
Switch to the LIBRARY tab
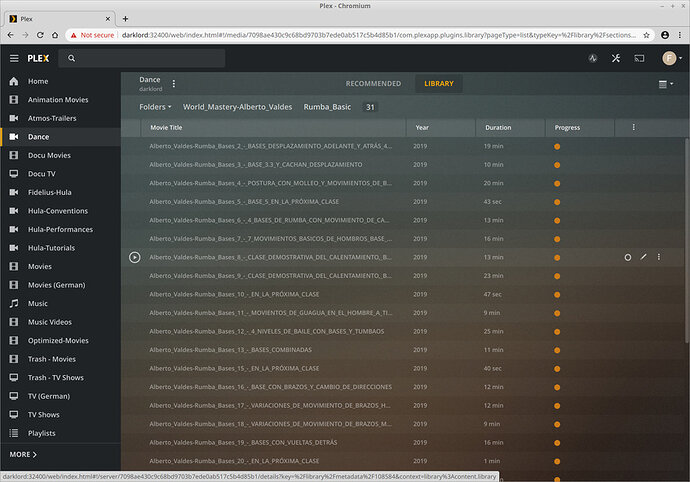pos(439,83)
